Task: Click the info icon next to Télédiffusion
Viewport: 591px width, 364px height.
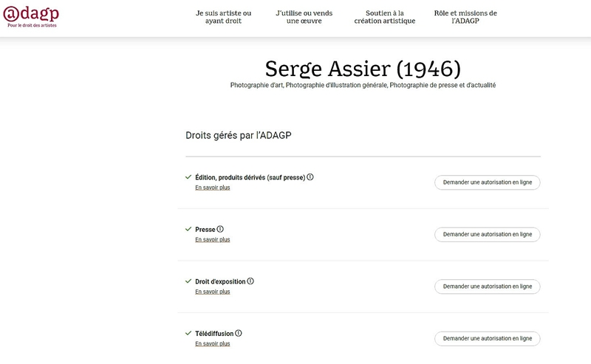Action: coord(239,333)
